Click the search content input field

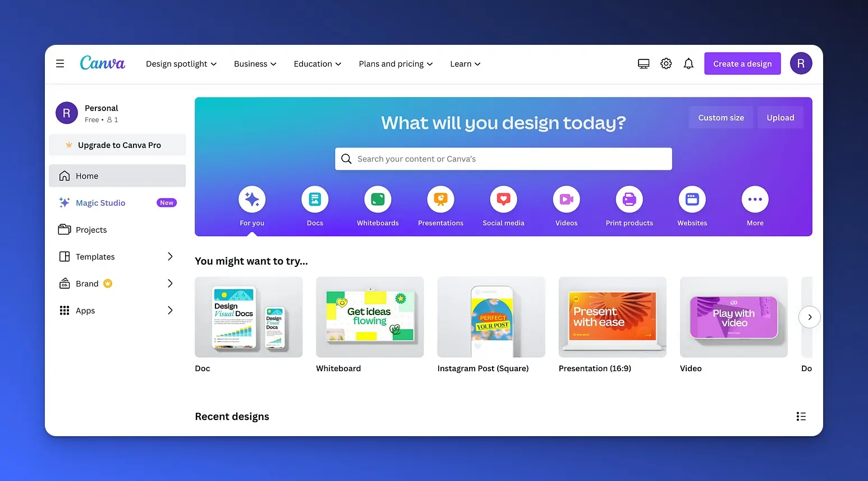[503, 159]
